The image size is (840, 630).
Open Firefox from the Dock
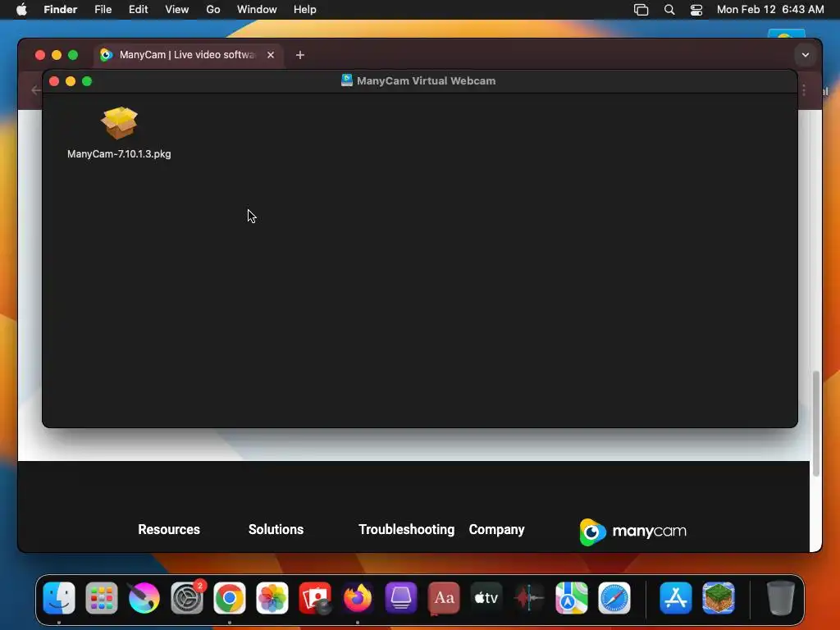(x=358, y=598)
